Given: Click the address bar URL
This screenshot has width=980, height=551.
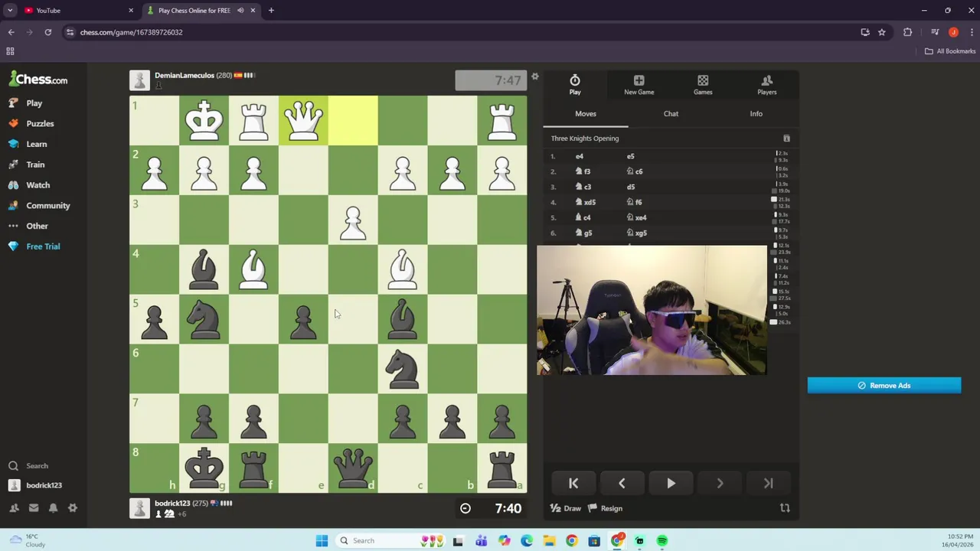Looking at the screenshot, I should pyautogui.click(x=131, y=32).
